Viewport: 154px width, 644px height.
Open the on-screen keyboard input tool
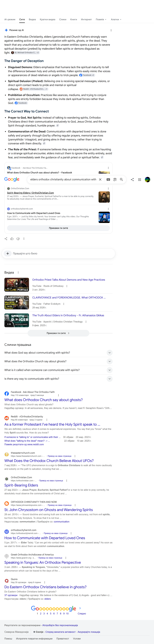coord(108,179)
